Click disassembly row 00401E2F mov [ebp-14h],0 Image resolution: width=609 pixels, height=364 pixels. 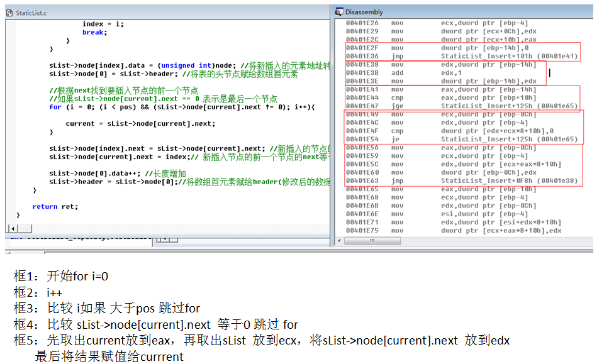[x=437, y=48]
